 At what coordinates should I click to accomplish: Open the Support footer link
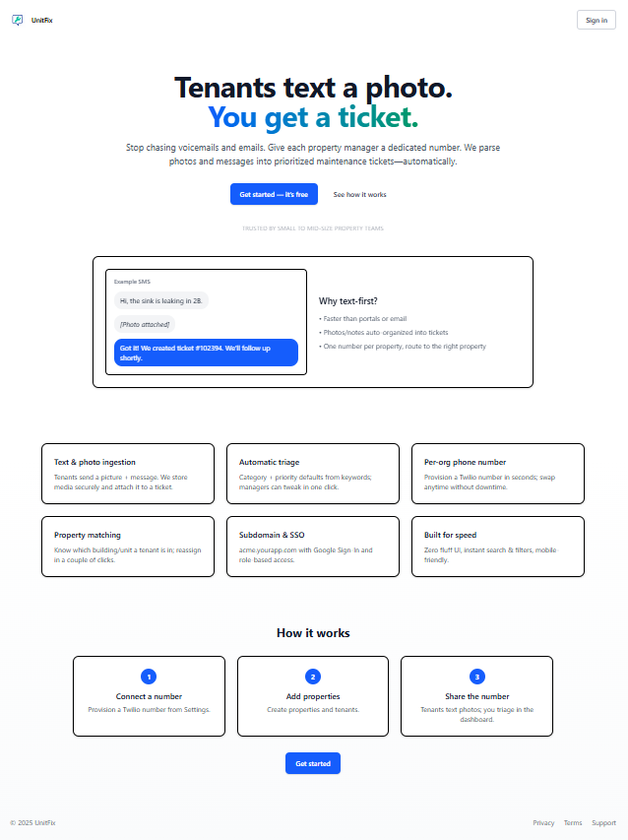click(603, 822)
